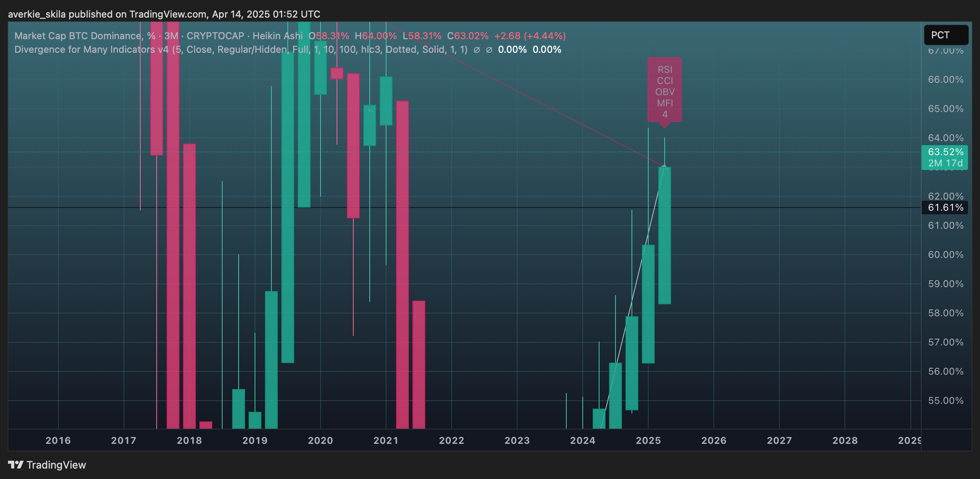Click the PCT scale button
Screen dimensions: 980x479
pyautogui.click(x=946, y=35)
